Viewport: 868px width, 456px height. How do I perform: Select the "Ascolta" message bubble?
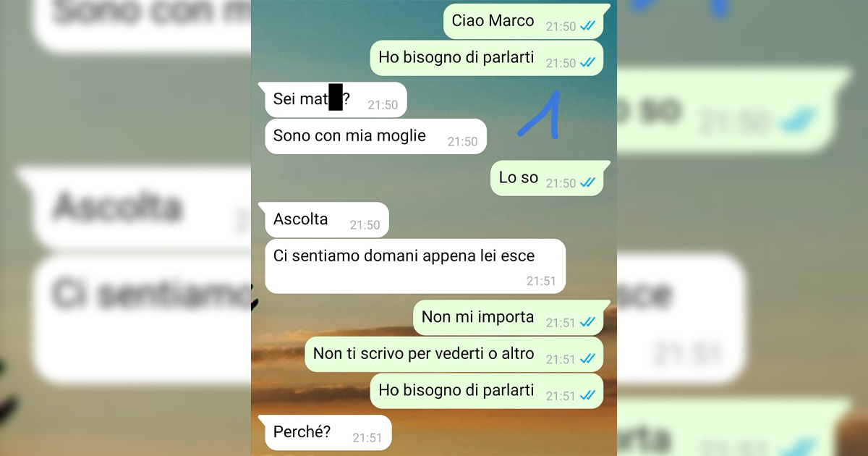(x=326, y=220)
